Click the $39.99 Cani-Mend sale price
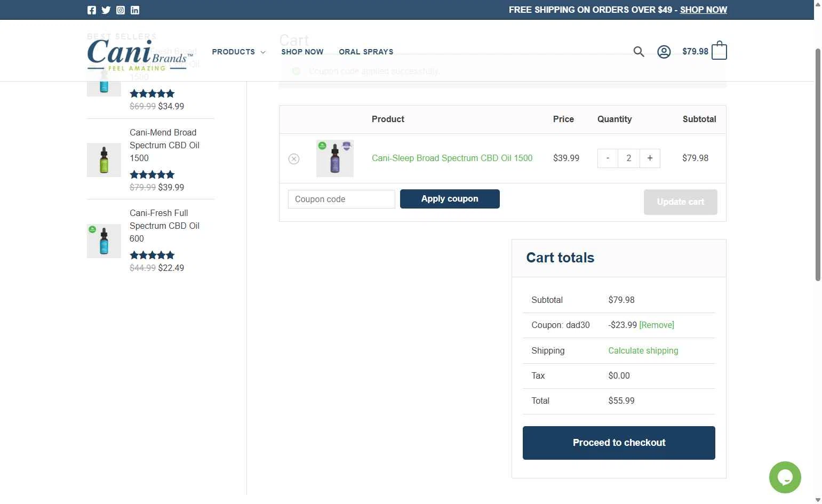This screenshot has width=822, height=504. coord(171,187)
